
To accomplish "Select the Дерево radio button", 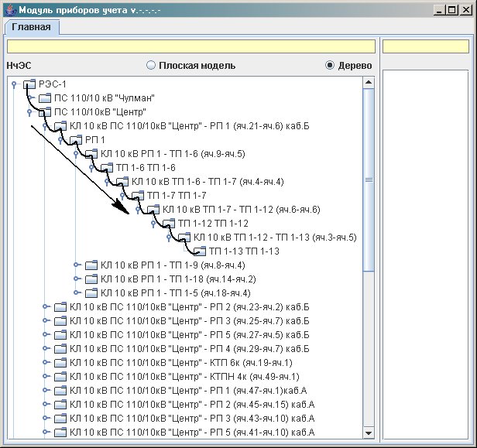I will pyautogui.click(x=330, y=65).
